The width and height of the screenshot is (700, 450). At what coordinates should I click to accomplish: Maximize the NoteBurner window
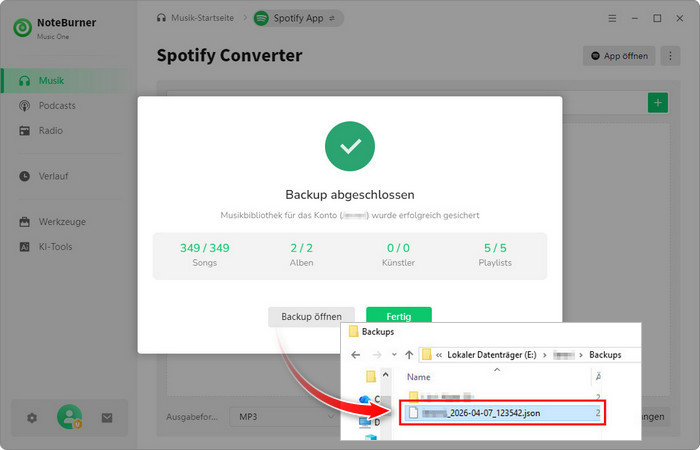pyautogui.click(x=657, y=18)
